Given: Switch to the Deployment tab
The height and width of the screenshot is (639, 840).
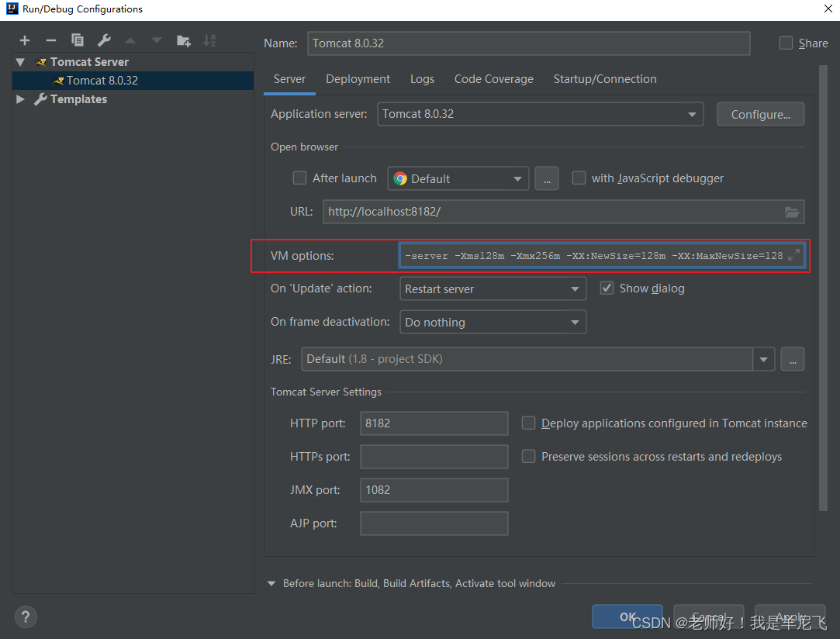Looking at the screenshot, I should (358, 79).
